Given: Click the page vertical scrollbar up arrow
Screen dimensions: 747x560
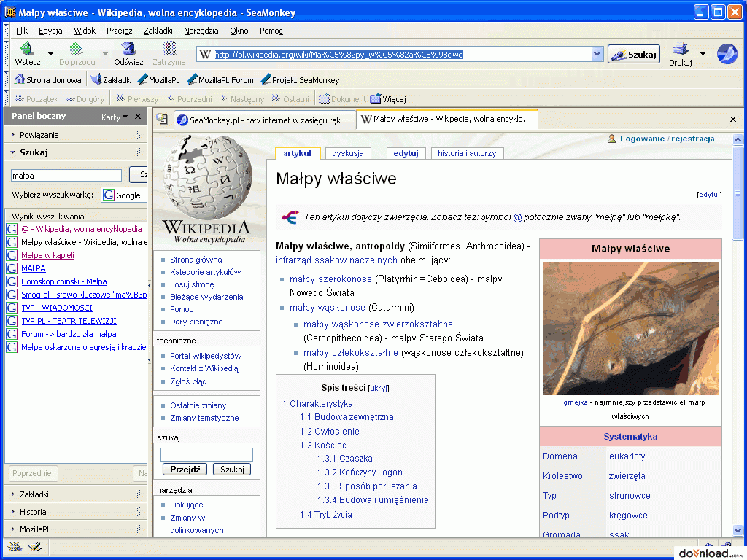Looking at the screenshot, I should click(738, 139).
